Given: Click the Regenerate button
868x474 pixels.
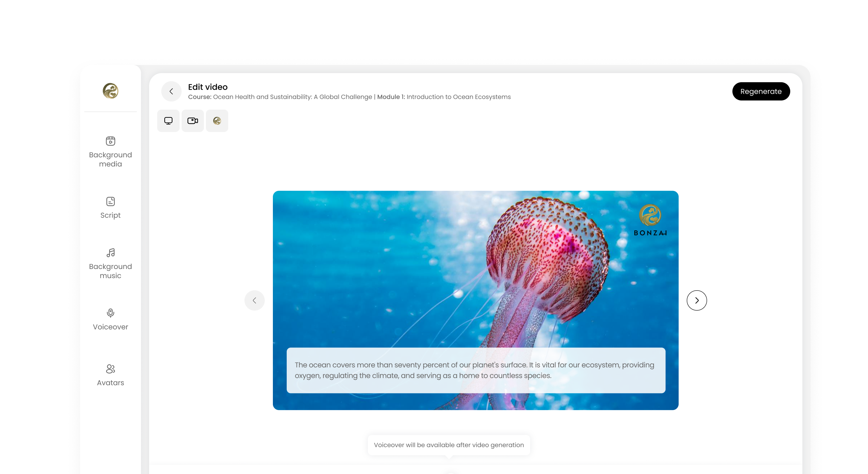Looking at the screenshot, I should click(x=761, y=91).
